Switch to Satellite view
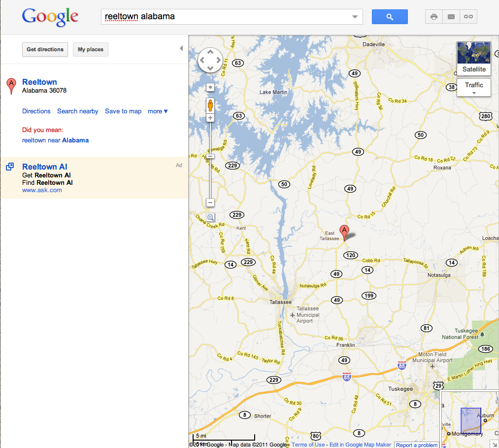This screenshot has width=499, height=448. [x=473, y=58]
